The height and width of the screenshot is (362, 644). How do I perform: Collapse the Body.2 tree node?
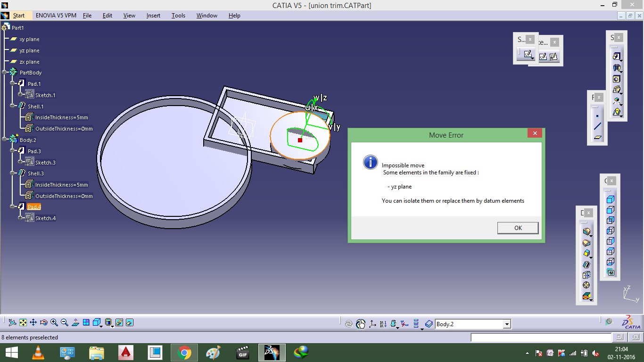(x=5, y=140)
